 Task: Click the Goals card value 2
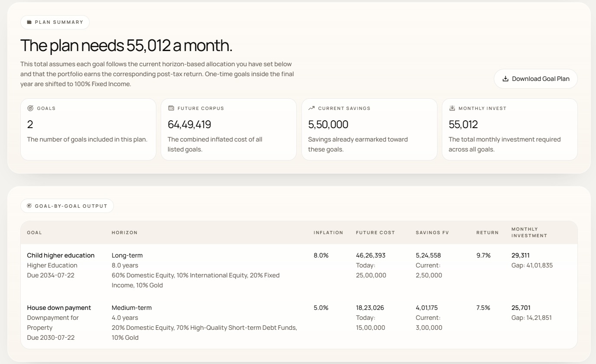[x=30, y=125]
